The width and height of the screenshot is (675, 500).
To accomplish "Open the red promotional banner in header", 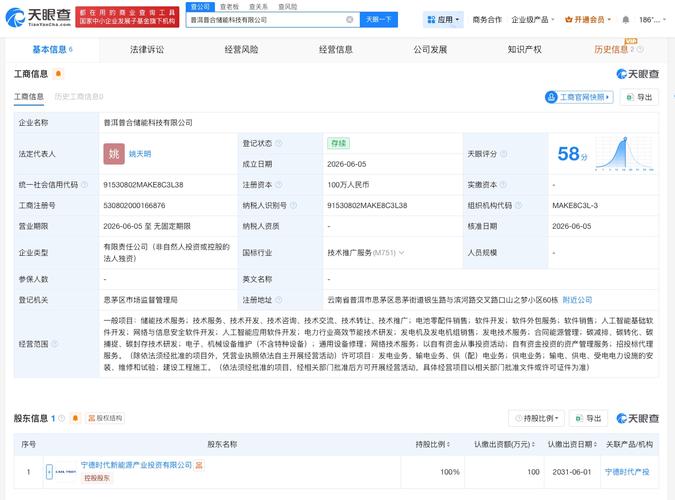I will pos(127,17).
